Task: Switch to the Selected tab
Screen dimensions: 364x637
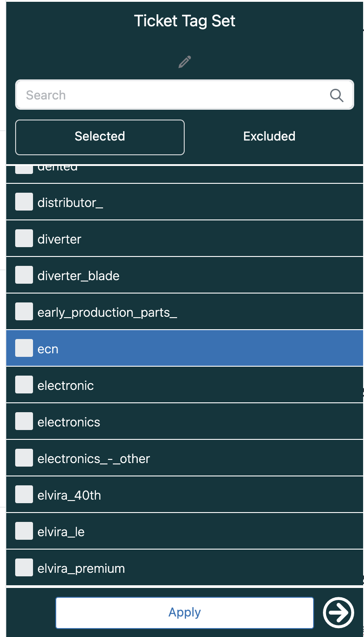Action: [x=100, y=137]
